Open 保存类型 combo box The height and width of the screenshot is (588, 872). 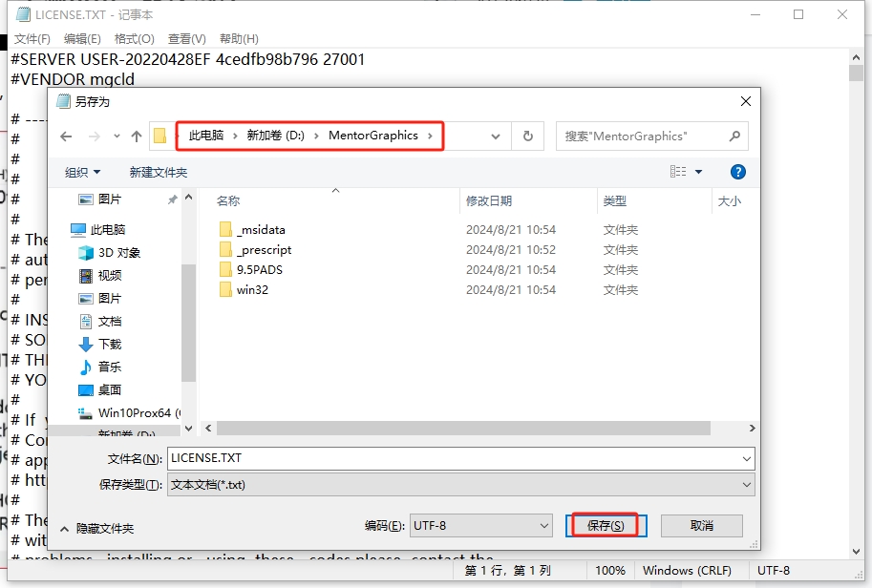(x=461, y=485)
